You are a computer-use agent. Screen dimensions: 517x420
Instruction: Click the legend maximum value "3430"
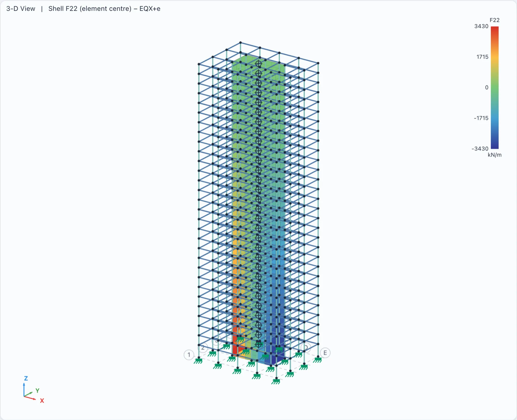481,26
